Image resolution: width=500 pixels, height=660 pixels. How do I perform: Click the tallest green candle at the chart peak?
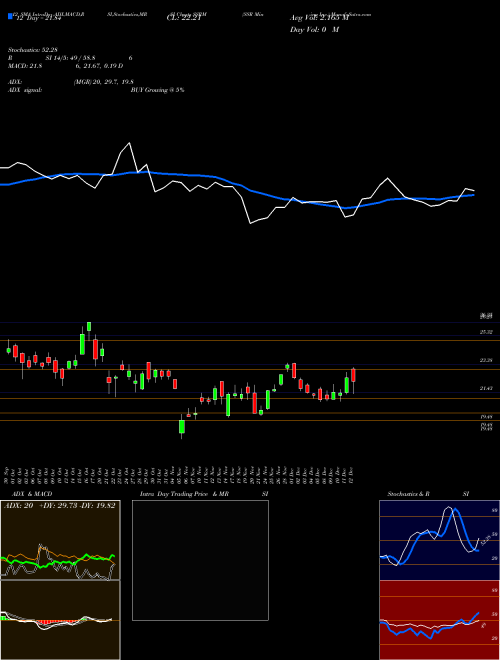coord(89,326)
